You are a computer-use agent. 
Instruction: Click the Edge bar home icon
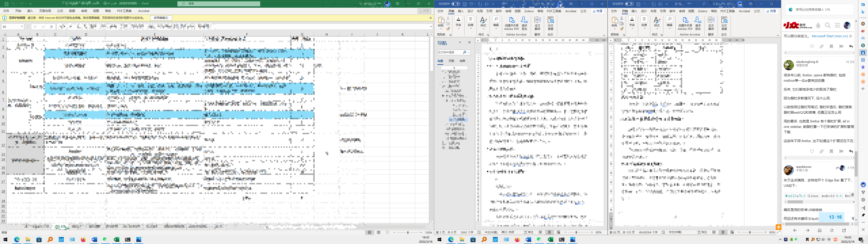[x=819, y=230]
